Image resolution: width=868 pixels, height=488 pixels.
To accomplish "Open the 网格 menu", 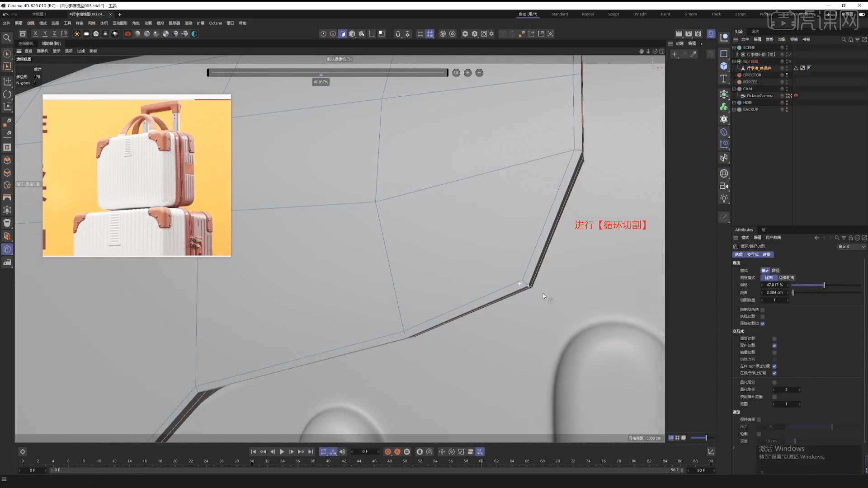I will (x=92, y=23).
